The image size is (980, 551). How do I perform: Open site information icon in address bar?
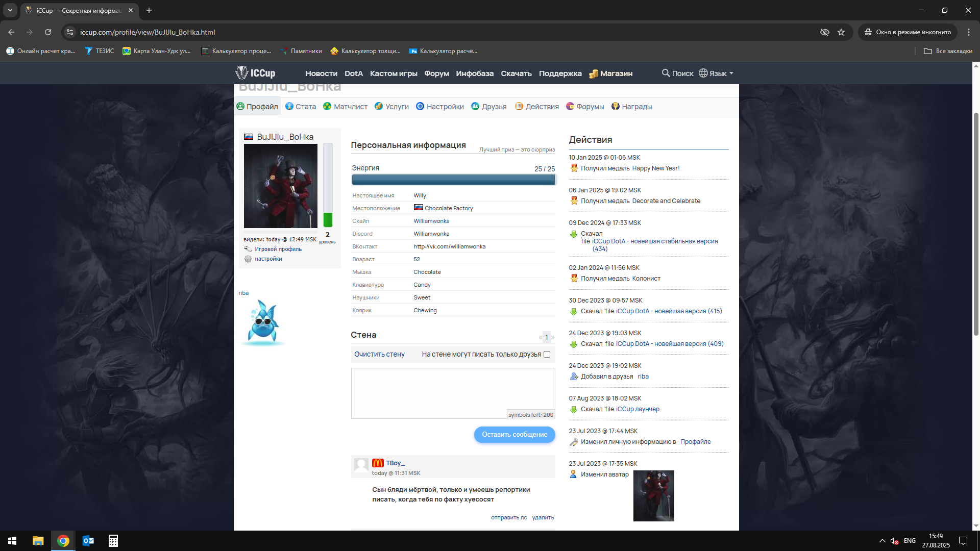70,32
